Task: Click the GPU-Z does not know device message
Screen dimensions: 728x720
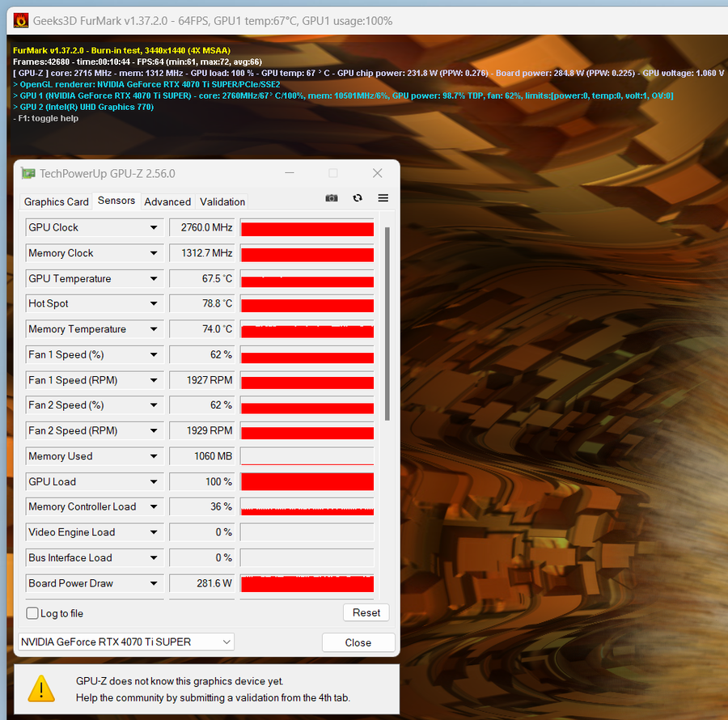Action: [x=213, y=689]
